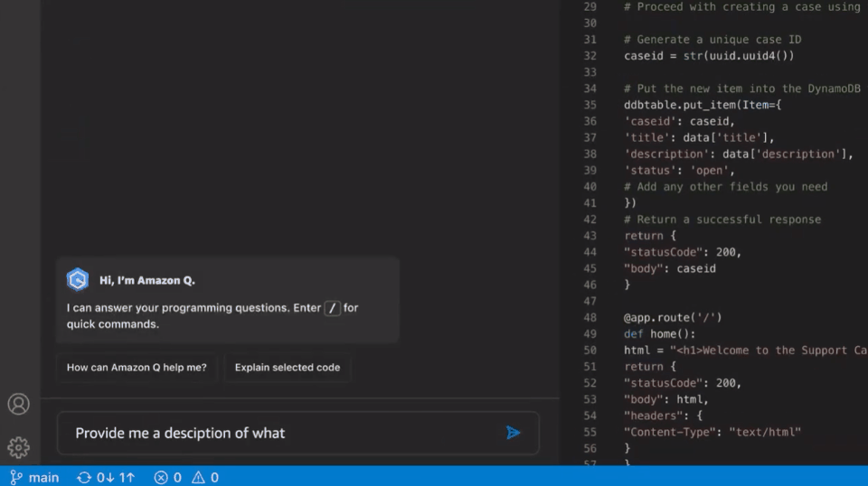Screen dimensions: 868x486
Task: Open the Accounts icon in activity bar
Action: (x=18, y=404)
